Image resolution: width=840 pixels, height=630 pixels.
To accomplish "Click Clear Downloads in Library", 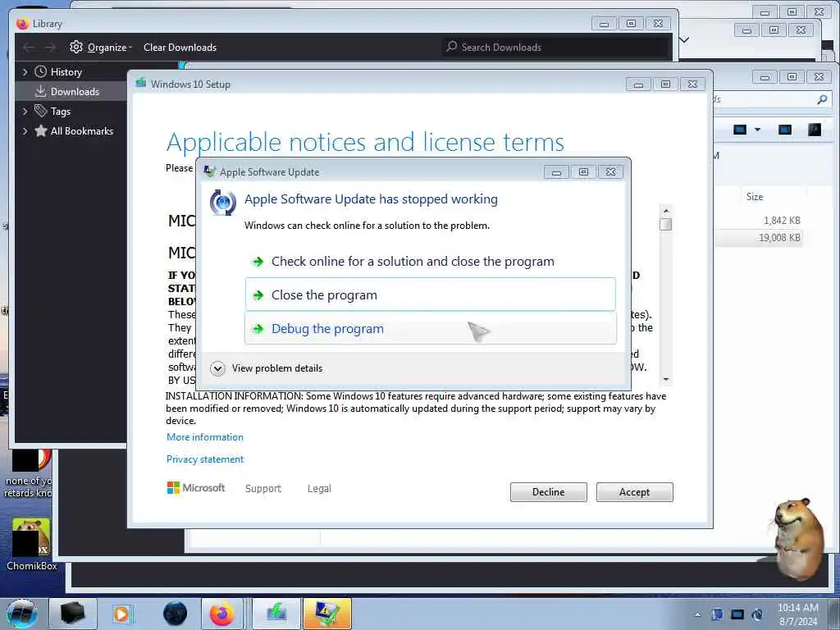I will point(180,47).
